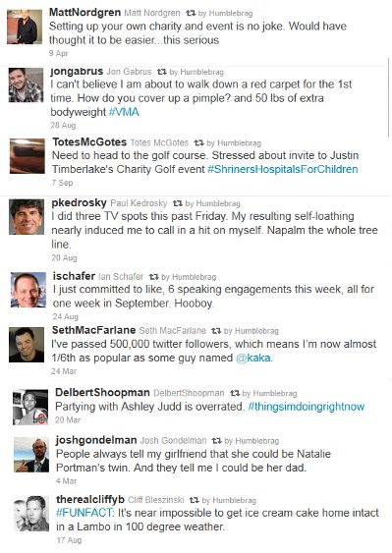
Task: Open the #ShrinersHospitalsForChildren hashtag
Action: point(283,169)
